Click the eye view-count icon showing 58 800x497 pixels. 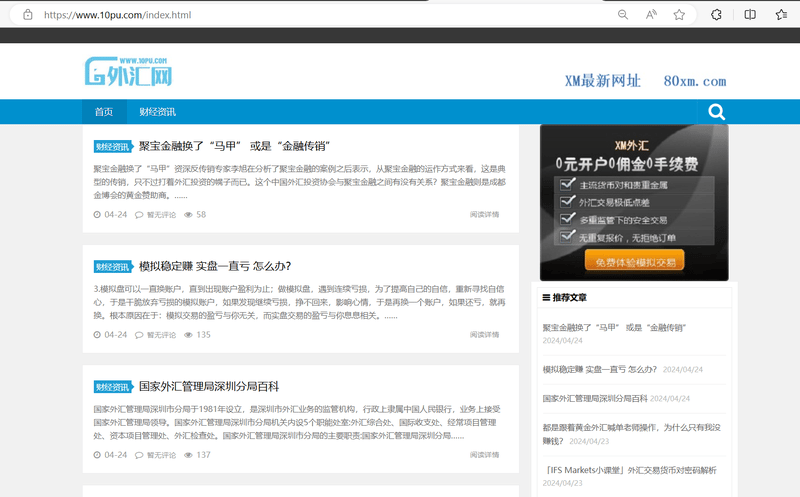pos(188,215)
